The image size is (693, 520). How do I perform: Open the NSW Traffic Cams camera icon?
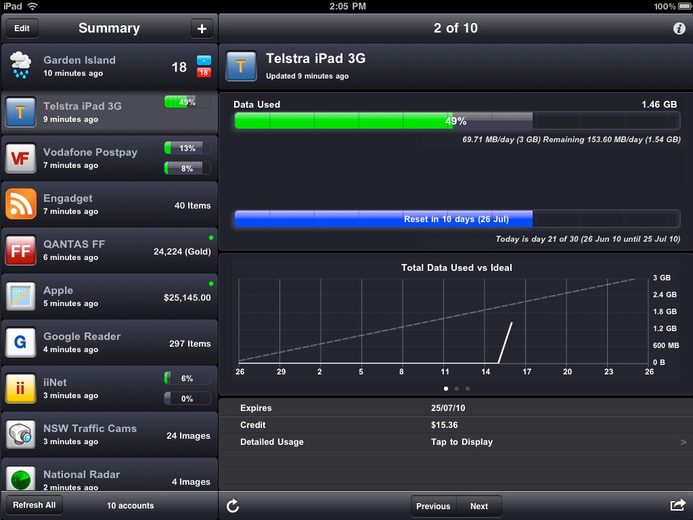click(20, 435)
